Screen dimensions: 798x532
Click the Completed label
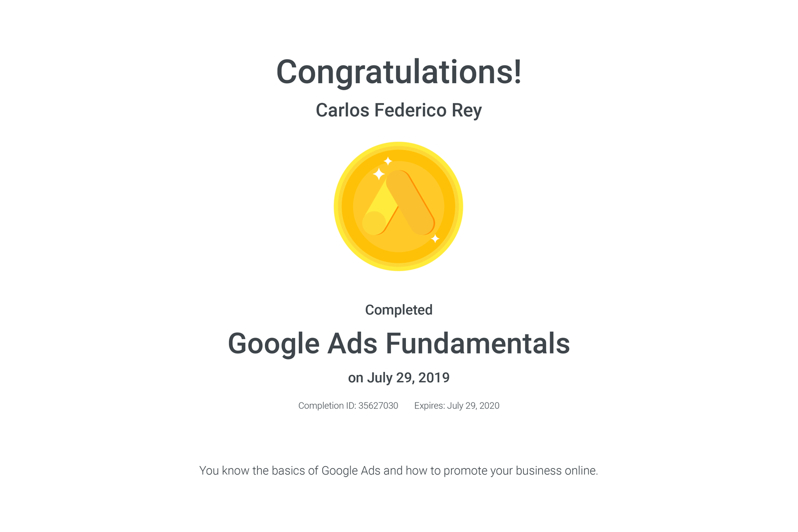(x=399, y=310)
